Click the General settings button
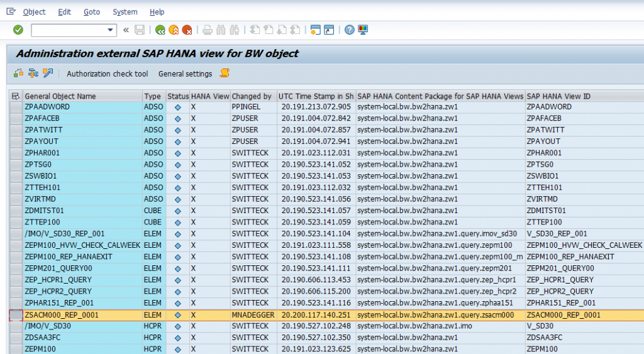 coord(186,74)
